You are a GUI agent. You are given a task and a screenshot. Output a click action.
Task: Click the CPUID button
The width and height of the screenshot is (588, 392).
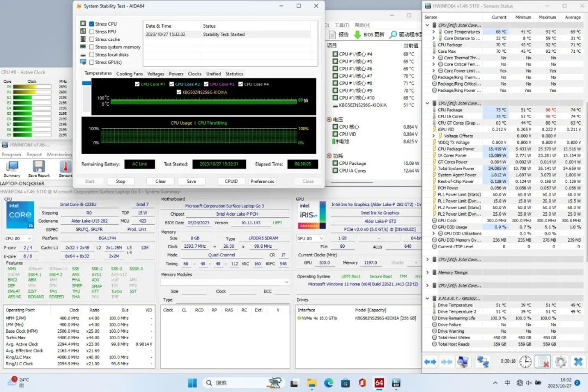231,181
